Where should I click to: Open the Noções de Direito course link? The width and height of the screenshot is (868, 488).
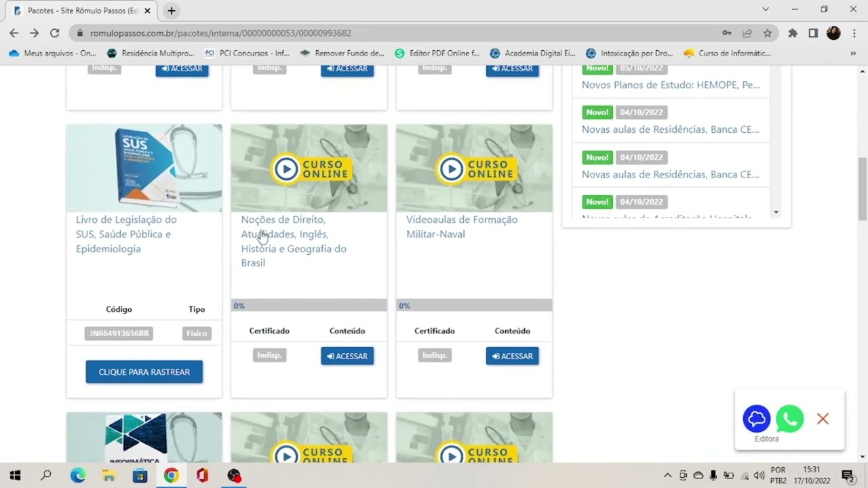tap(294, 241)
